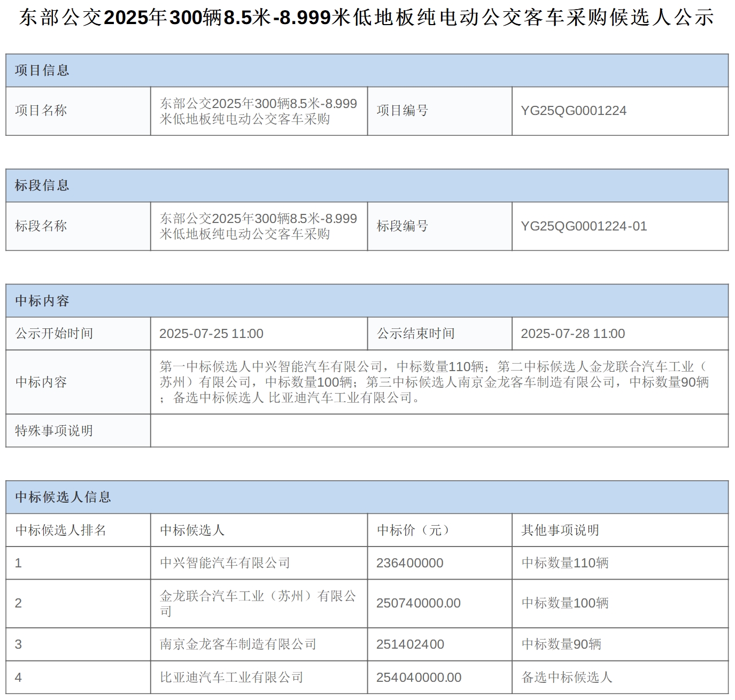Select candidate 南京金龙客车制造有限公司 in the table
Screen dimensions: 735x700
(x=238, y=644)
